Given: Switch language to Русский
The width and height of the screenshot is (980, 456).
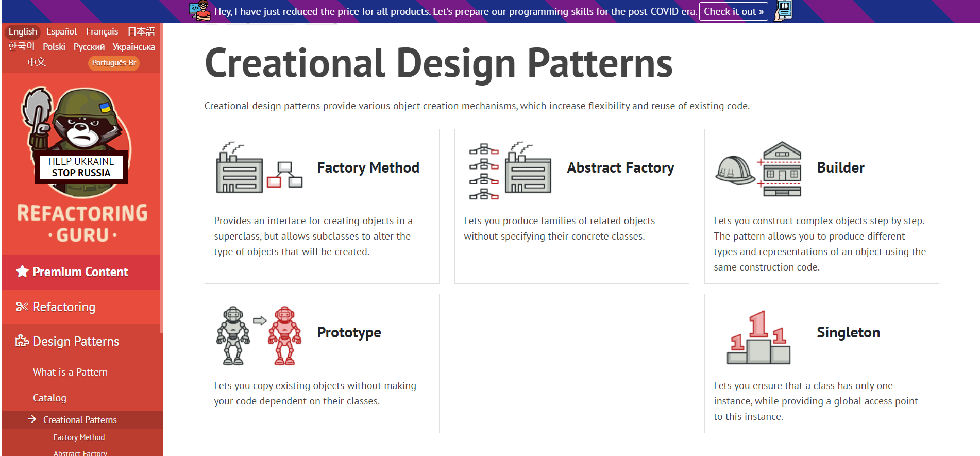Looking at the screenshot, I should point(89,47).
